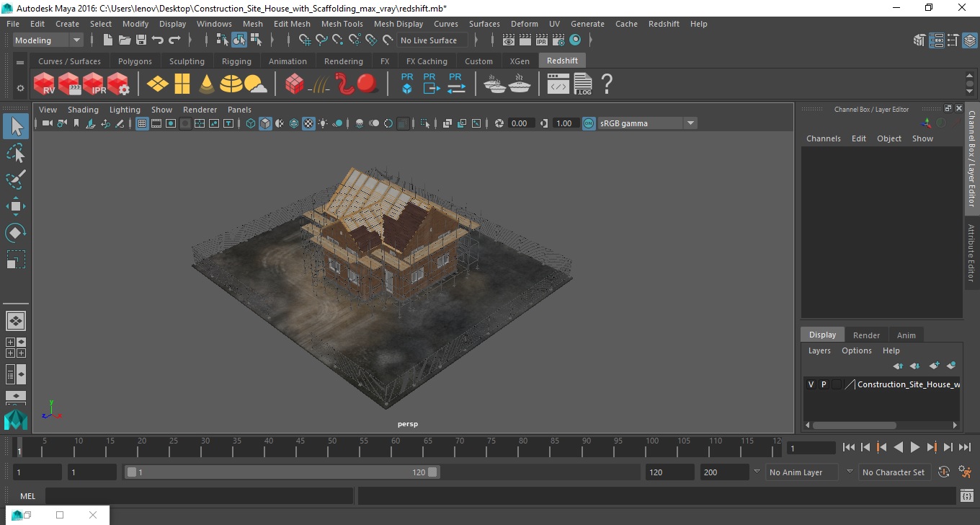Toggle the viewport grid display button
This screenshot has height=525, width=980.
(142, 123)
